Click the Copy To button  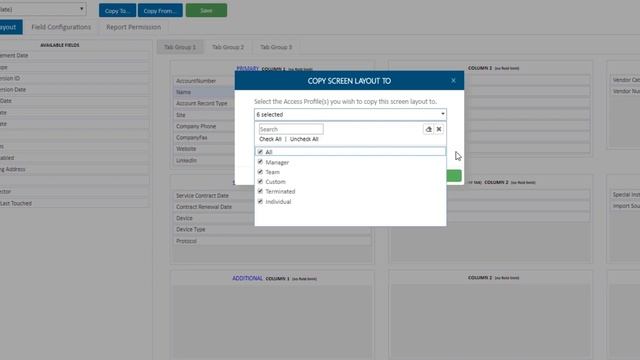(x=118, y=11)
